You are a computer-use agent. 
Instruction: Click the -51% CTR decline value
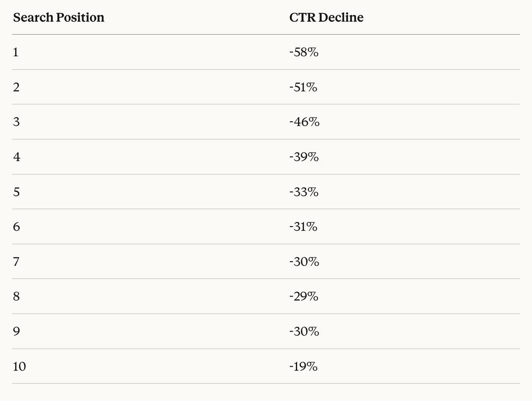(x=303, y=87)
